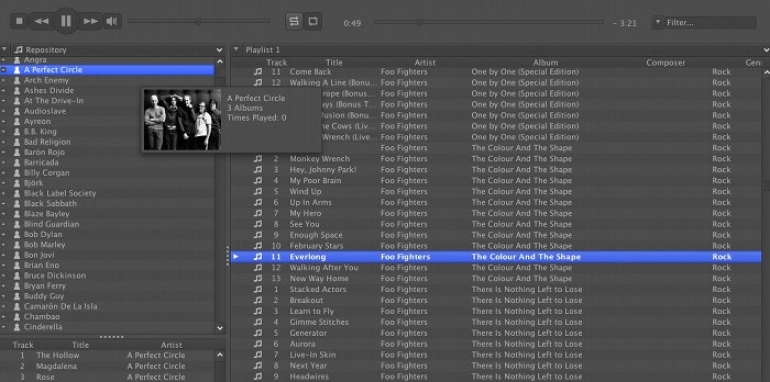This screenshot has width=770, height=382.
Task: Click the artist list scroll down arrow
Action: (220, 328)
